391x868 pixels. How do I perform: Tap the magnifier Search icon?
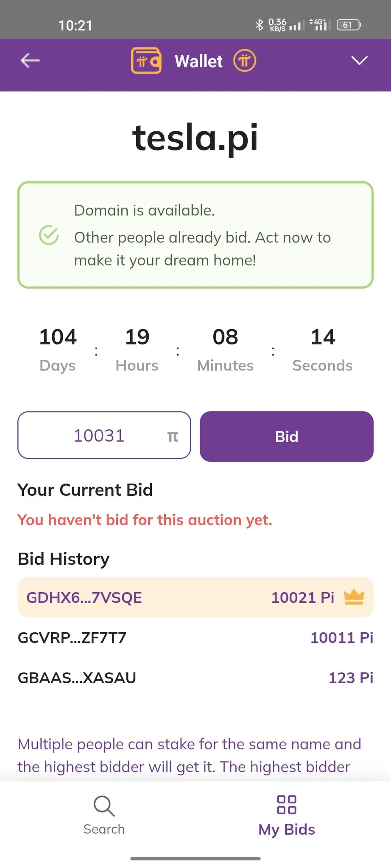(104, 806)
